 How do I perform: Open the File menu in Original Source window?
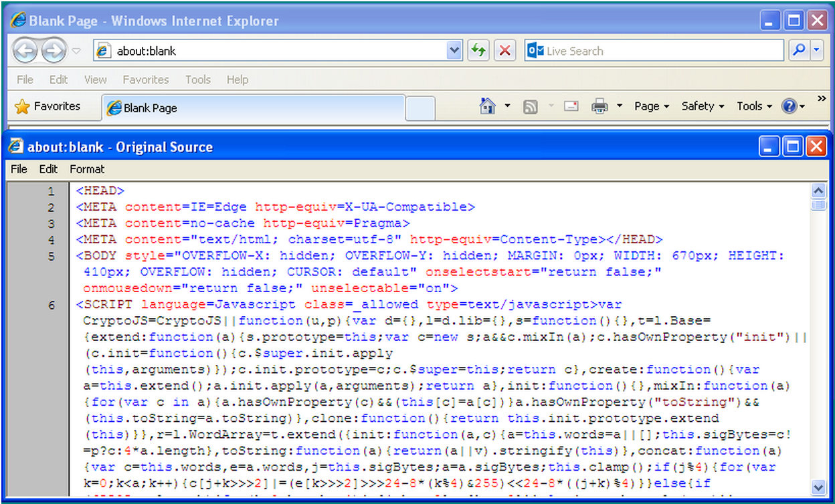(19, 169)
